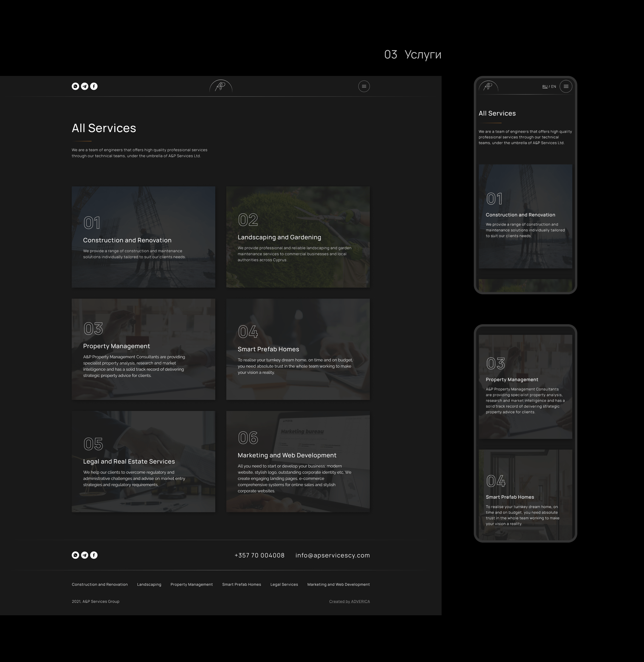This screenshot has width=644, height=662.
Task: Open the mobile hamburger menu button
Action: 566,86
